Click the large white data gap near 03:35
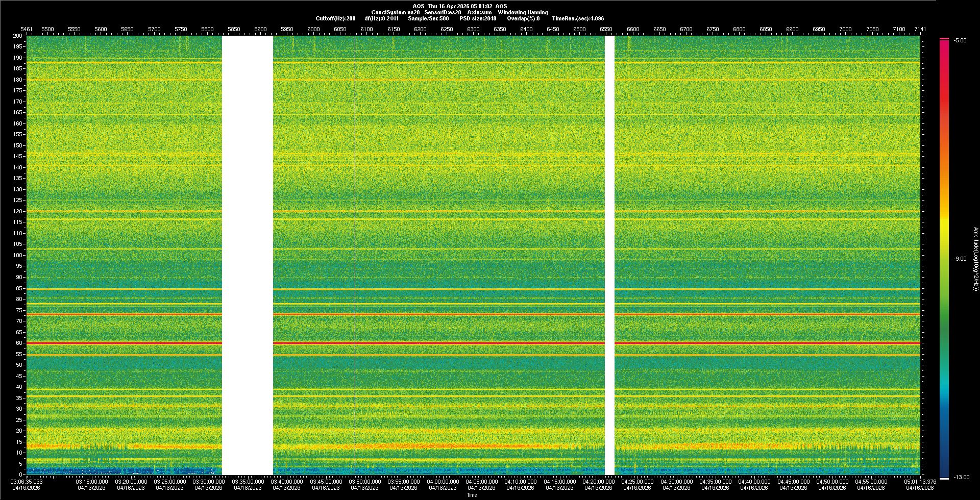980x500 pixels. pos(248,255)
